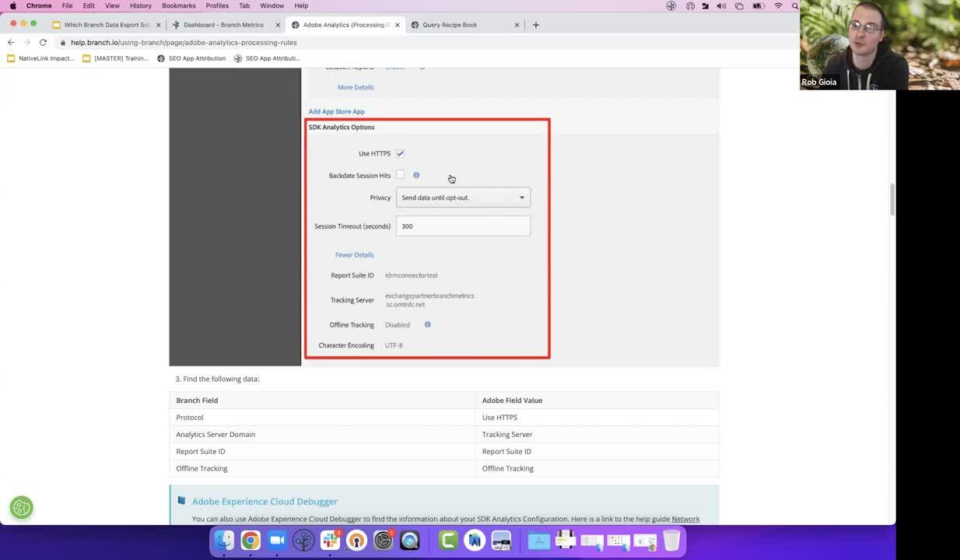Click info icon next to Offline Tracking Disabled
Screen dimensions: 960x560
(x=427, y=324)
